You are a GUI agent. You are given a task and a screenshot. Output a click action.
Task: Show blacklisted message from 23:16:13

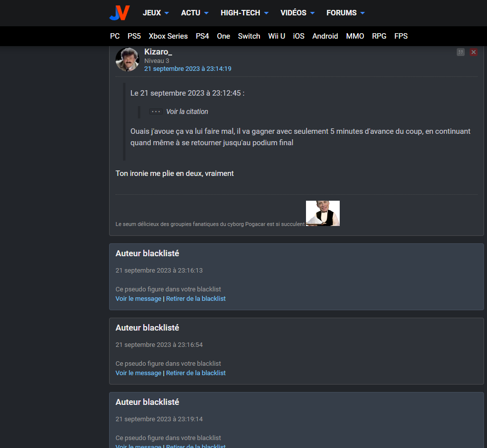(x=138, y=298)
